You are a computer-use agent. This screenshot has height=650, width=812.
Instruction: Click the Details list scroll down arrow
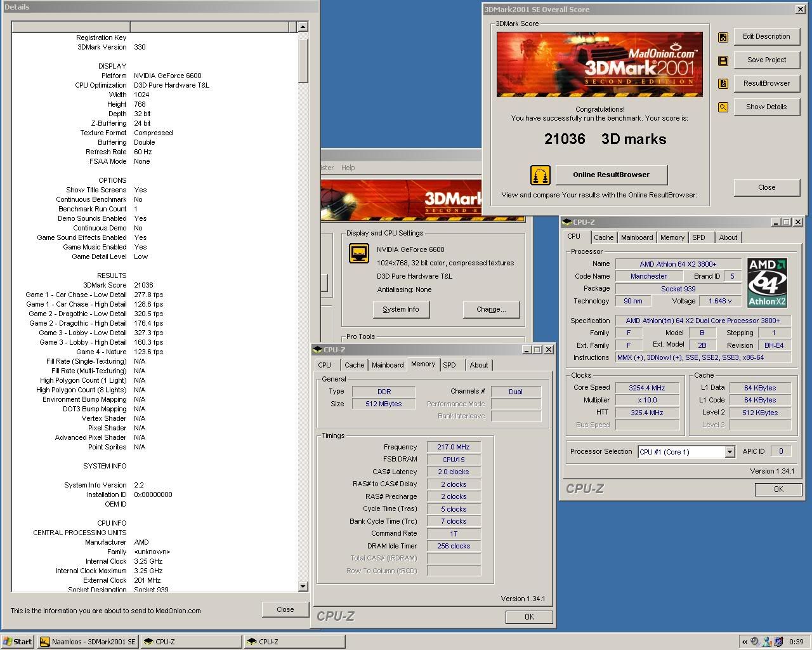click(303, 587)
